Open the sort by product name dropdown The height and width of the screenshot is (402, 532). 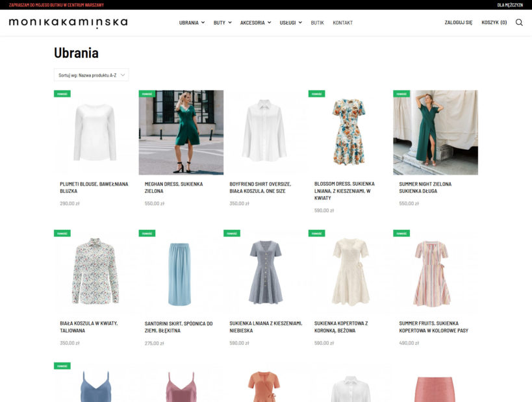click(92, 75)
